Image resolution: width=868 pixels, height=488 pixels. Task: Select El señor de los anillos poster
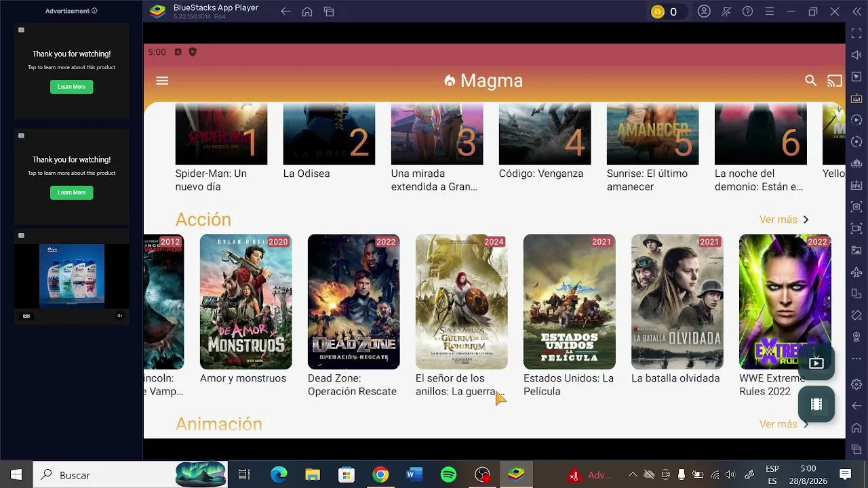[x=461, y=302]
